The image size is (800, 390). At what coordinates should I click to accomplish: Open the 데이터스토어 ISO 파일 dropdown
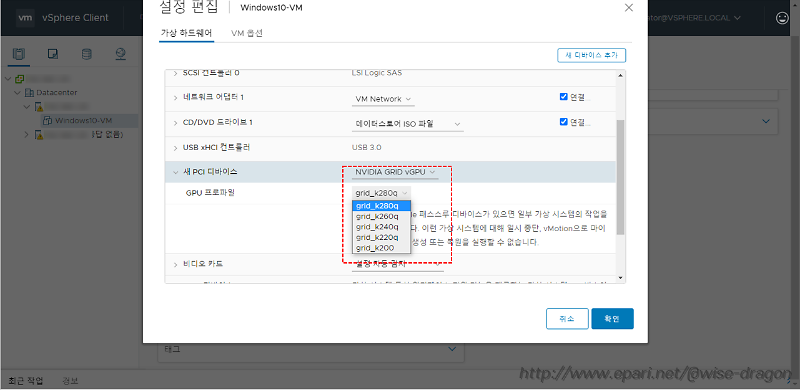(408, 124)
